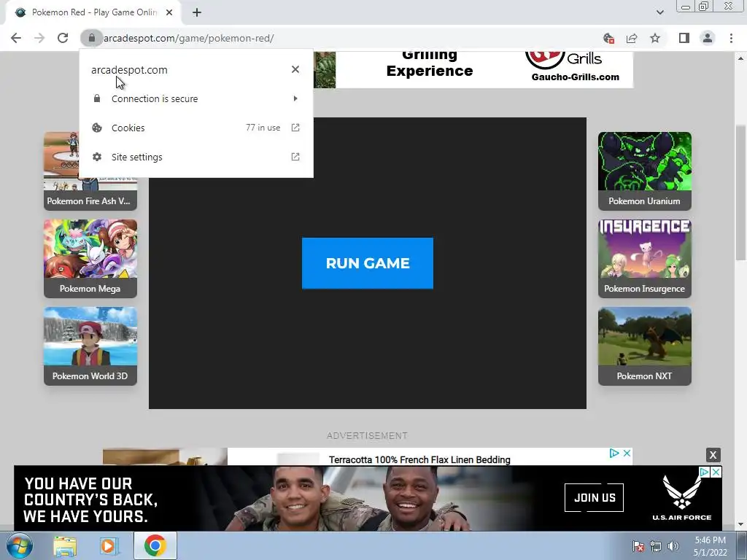The image size is (747, 560).
Task: Click the gear icon for Site settings
Action: click(97, 157)
